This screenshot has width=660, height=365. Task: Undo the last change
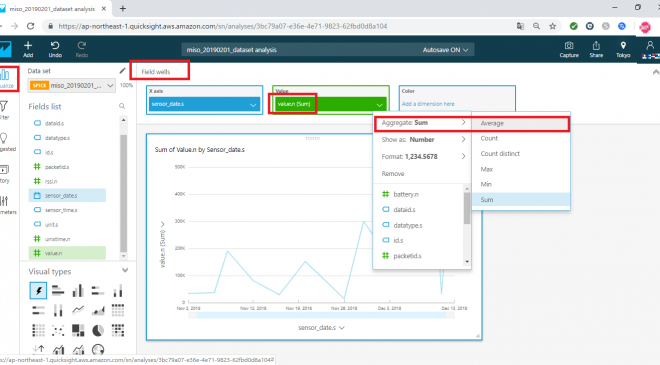55,49
